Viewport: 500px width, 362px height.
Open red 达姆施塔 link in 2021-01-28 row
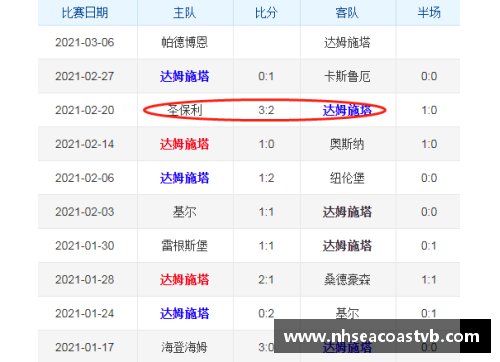184,280
